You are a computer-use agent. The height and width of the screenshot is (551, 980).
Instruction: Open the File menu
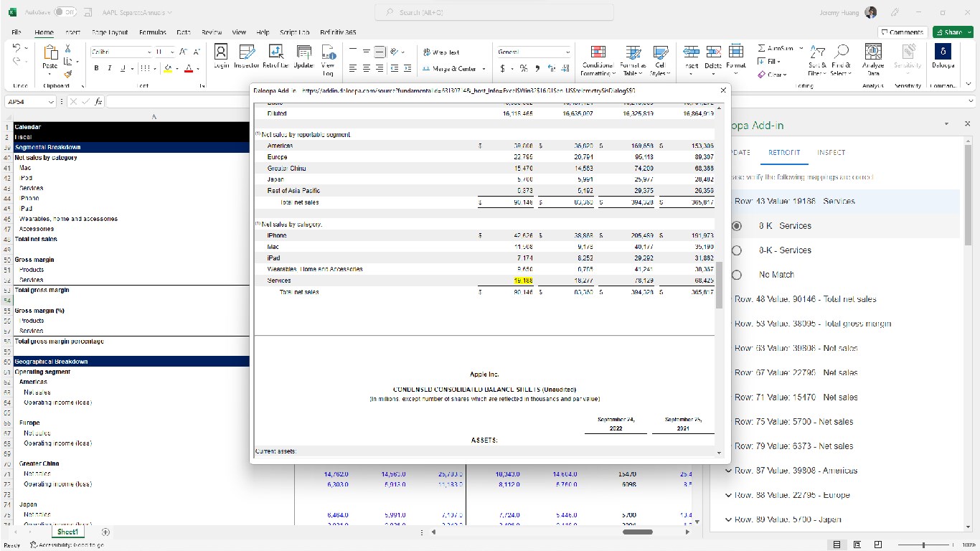coord(17,32)
